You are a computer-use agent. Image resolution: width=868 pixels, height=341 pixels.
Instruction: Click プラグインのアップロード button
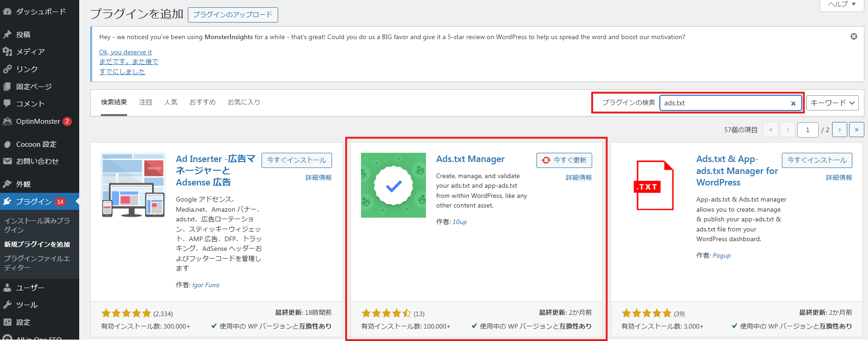point(233,15)
